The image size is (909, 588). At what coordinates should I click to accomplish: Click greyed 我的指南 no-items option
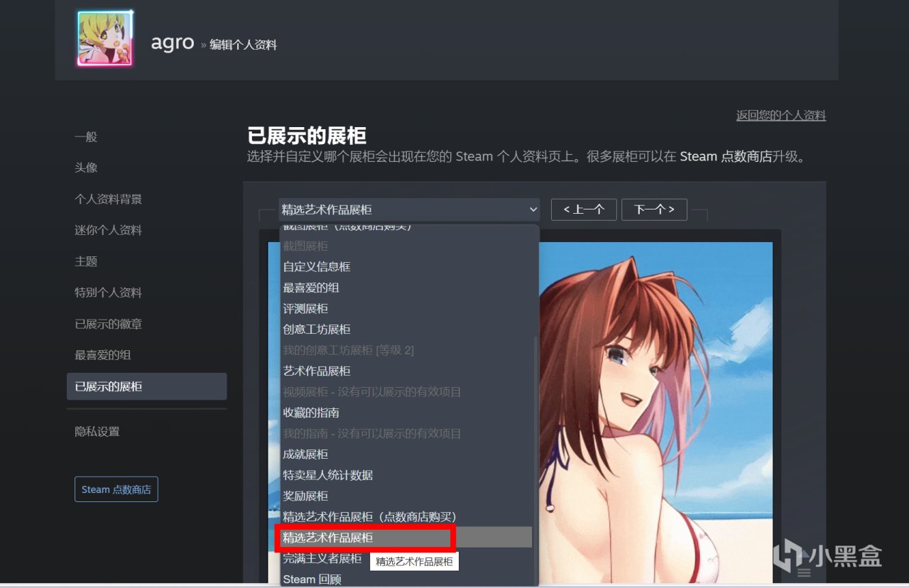pyautogui.click(x=405, y=433)
